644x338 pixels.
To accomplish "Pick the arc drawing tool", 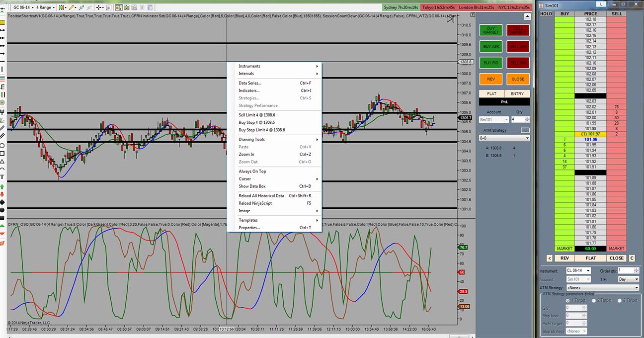I will (x=3, y=169).
